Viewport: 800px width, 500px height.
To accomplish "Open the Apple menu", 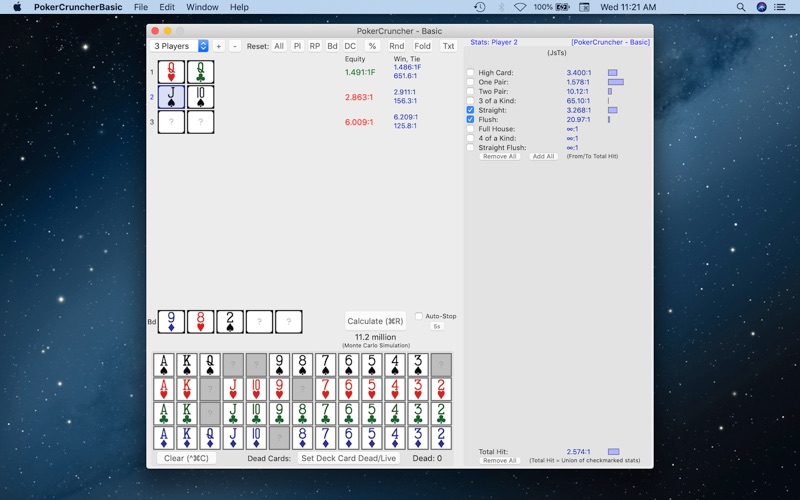I will (x=17, y=7).
